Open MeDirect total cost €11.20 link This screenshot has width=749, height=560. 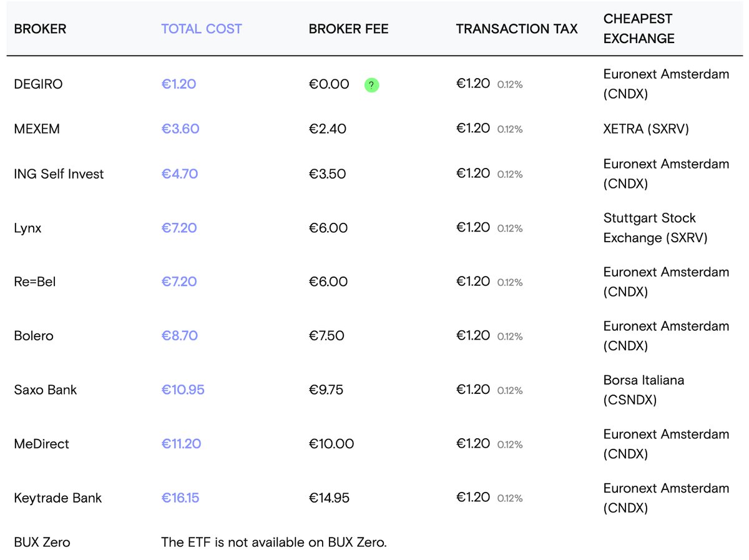click(181, 444)
